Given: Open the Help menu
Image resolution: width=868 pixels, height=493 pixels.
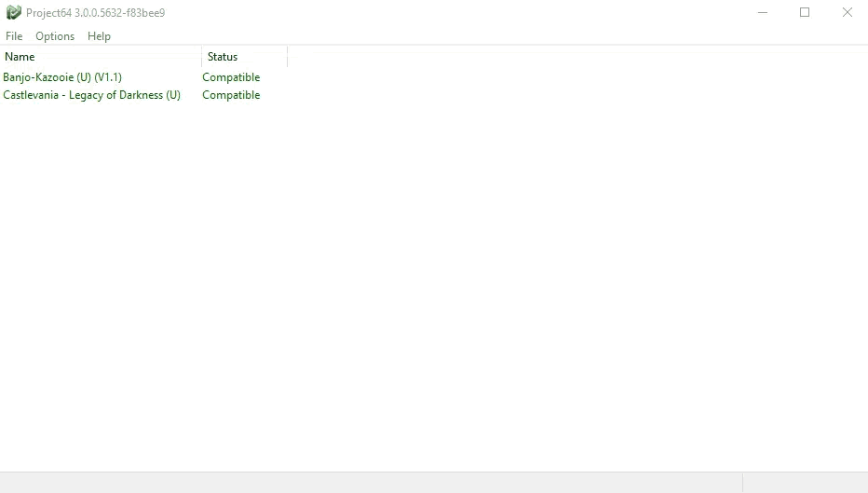Looking at the screenshot, I should (x=99, y=36).
